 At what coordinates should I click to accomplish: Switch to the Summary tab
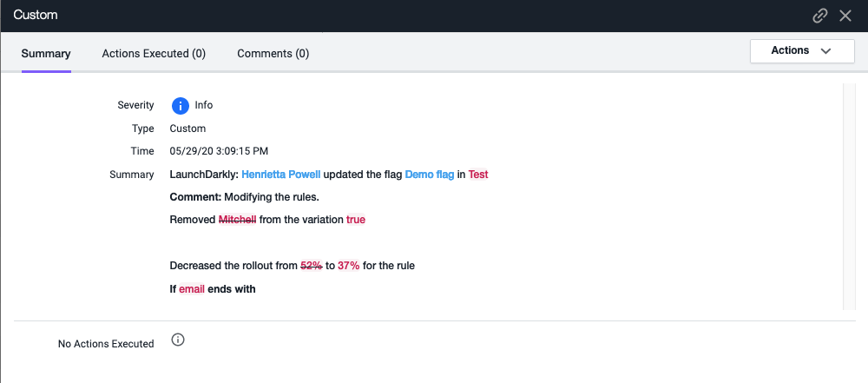click(x=46, y=54)
